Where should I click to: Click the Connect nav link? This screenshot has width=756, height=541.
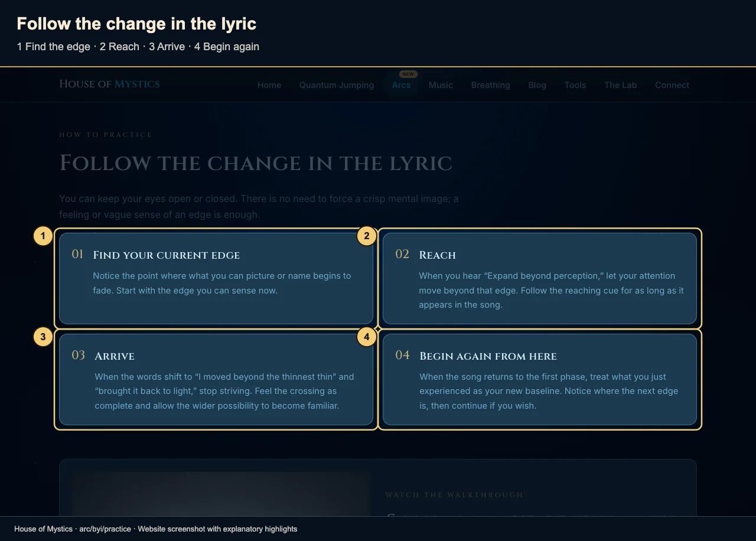coord(672,85)
